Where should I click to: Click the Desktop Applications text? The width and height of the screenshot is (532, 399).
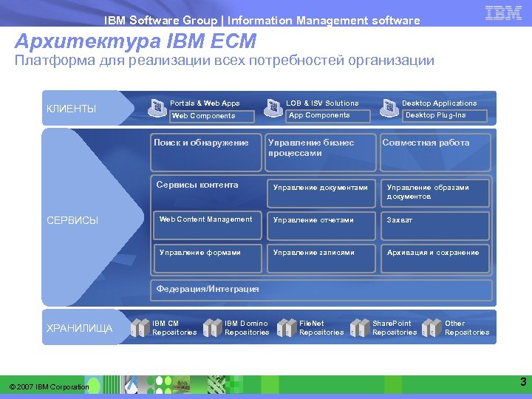440,103
